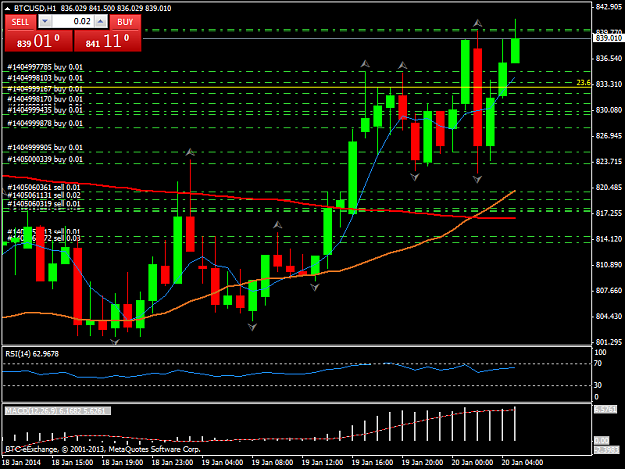Click the MACD(12,26,9) indicator label

(58, 411)
